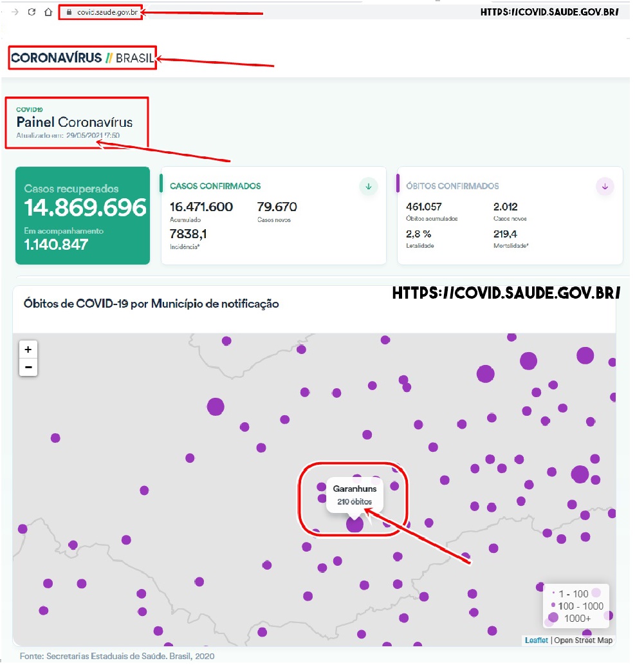This screenshot has height=672, width=635.
Task: Click the padlock site security icon
Action: point(69,12)
